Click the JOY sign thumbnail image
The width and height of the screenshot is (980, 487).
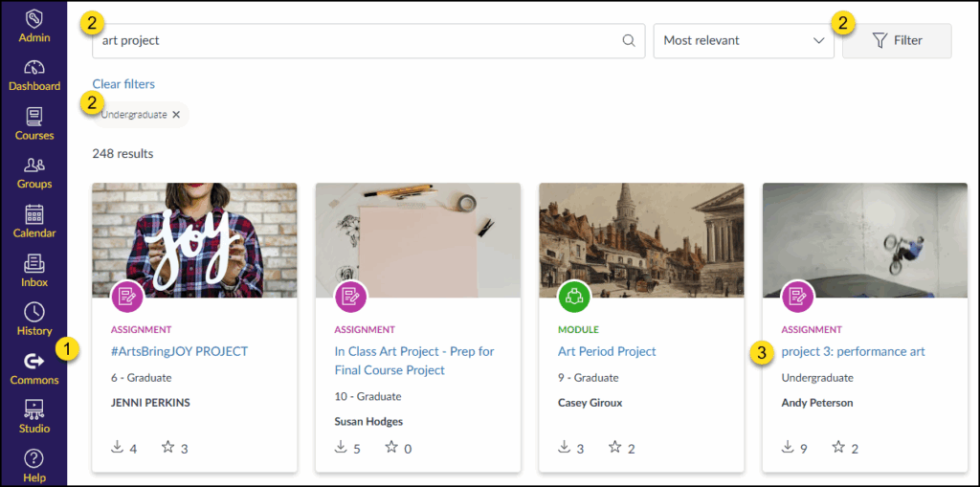pyautogui.click(x=194, y=240)
